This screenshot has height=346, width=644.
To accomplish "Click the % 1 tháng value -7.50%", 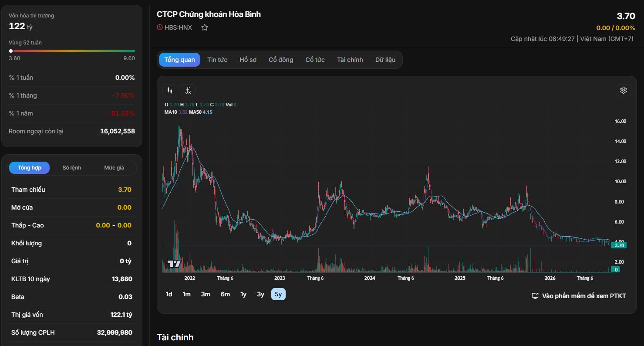I will (123, 95).
